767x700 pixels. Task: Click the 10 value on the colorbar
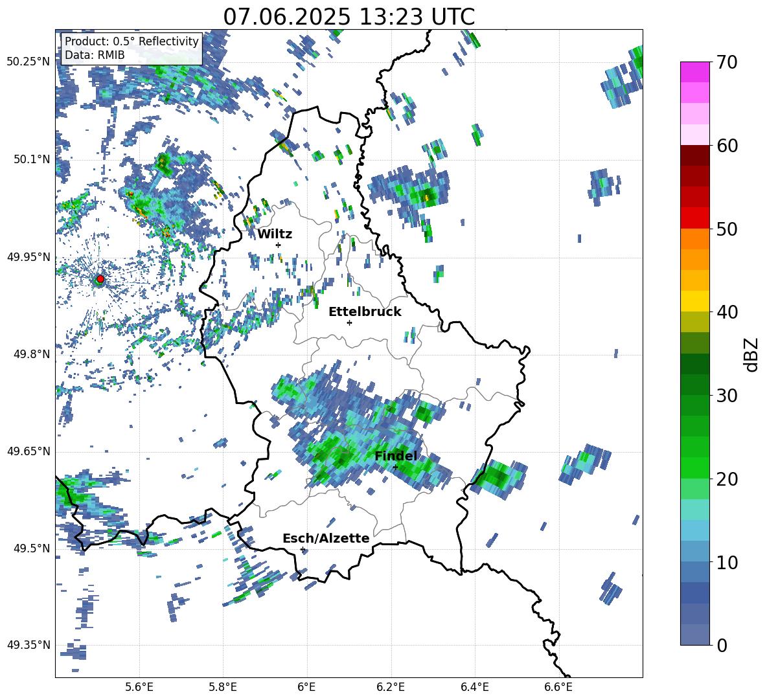click(727, 562)
